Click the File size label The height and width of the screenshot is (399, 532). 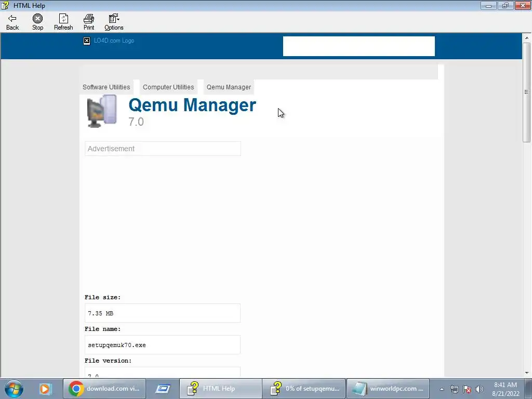coord(102,297)
